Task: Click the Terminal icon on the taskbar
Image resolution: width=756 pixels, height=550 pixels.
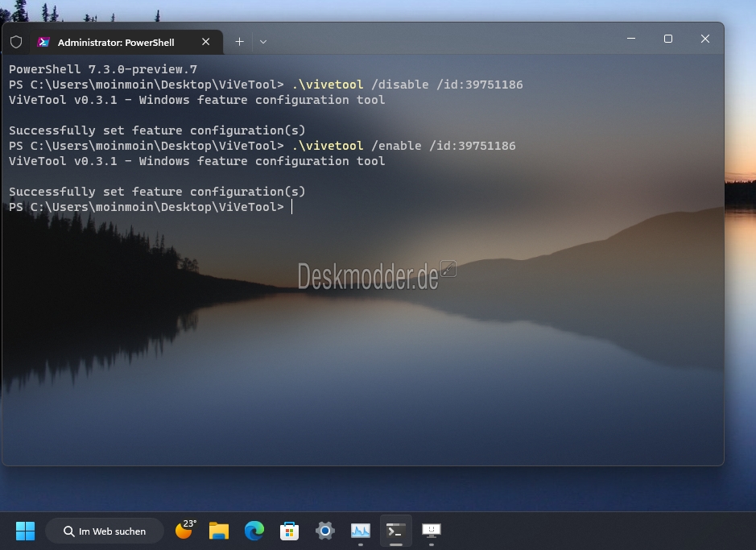Action: [x=396, y=531]
